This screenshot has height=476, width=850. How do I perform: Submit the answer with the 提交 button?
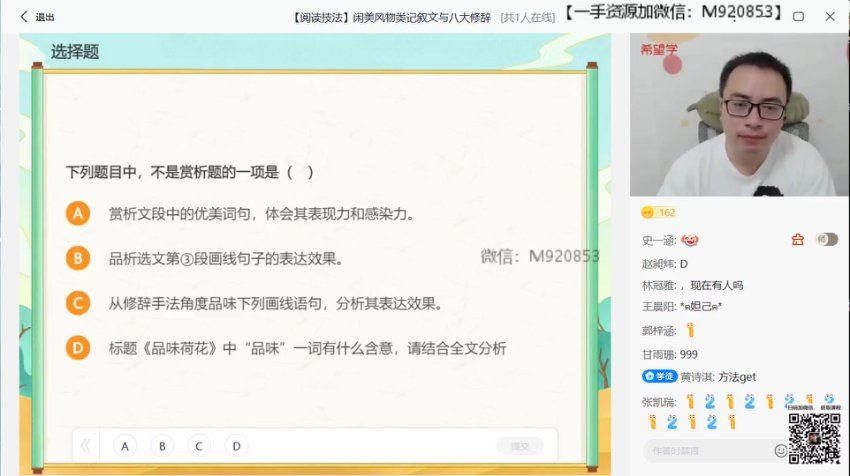click(519, 446)
